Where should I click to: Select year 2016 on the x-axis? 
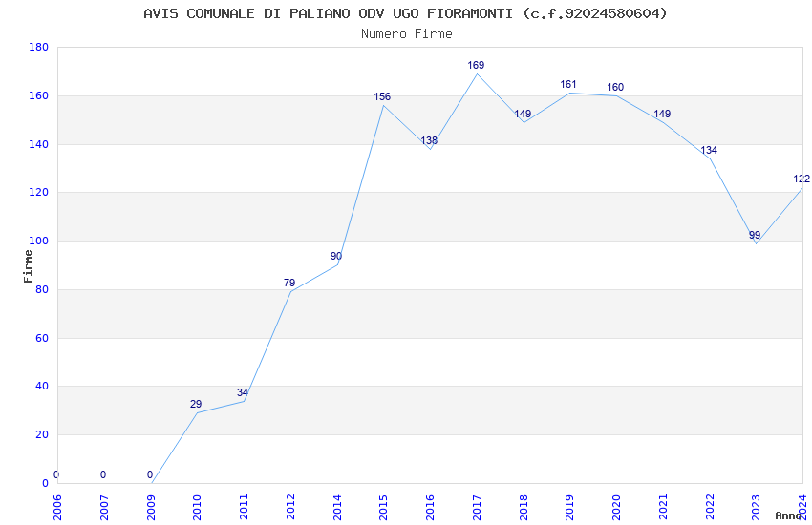coord(430,507)
